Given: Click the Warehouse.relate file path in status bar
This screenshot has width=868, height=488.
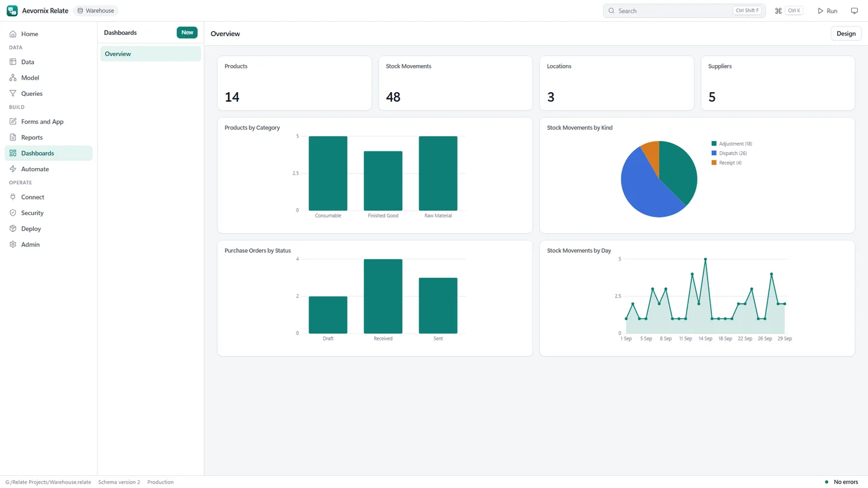Looking at the screenshot, I should click(48, 482).
